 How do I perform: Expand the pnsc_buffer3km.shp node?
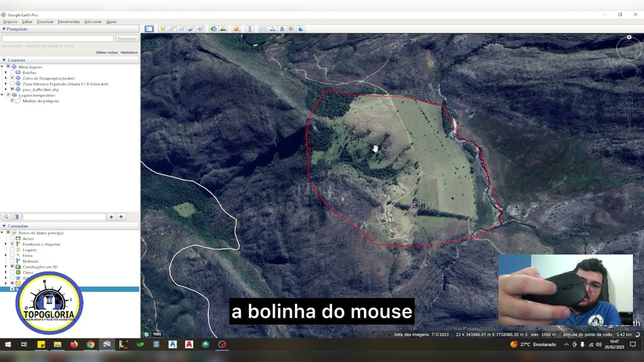pyautogui.click(x=6, y=89)
